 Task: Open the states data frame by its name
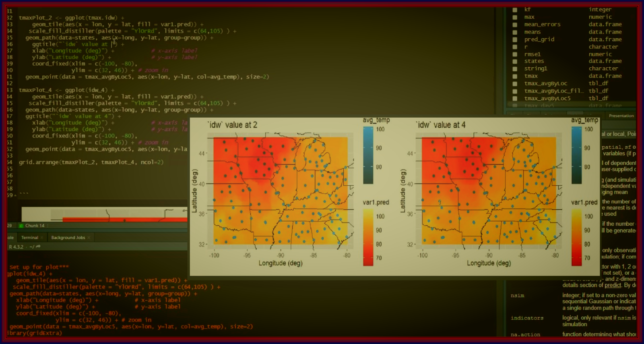pos(534,61)
